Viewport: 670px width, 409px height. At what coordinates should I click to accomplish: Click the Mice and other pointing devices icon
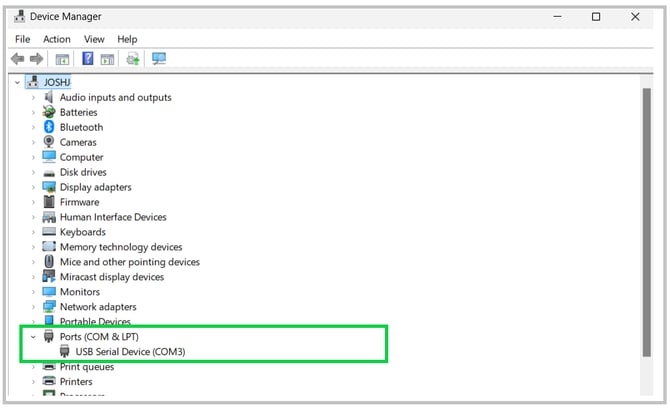49,261
